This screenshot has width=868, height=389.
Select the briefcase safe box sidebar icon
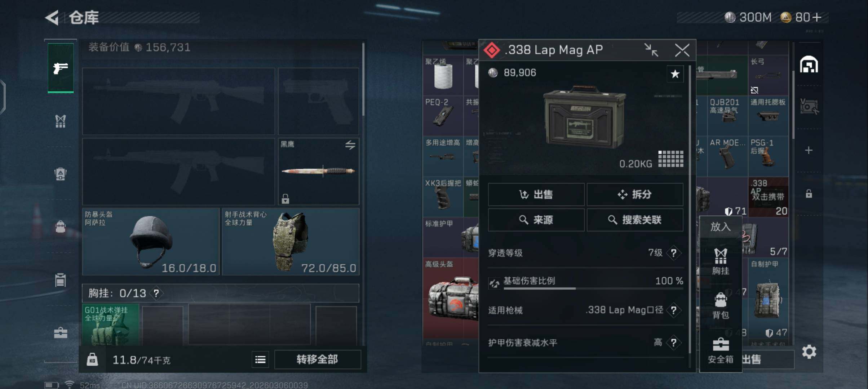[61, 332]
